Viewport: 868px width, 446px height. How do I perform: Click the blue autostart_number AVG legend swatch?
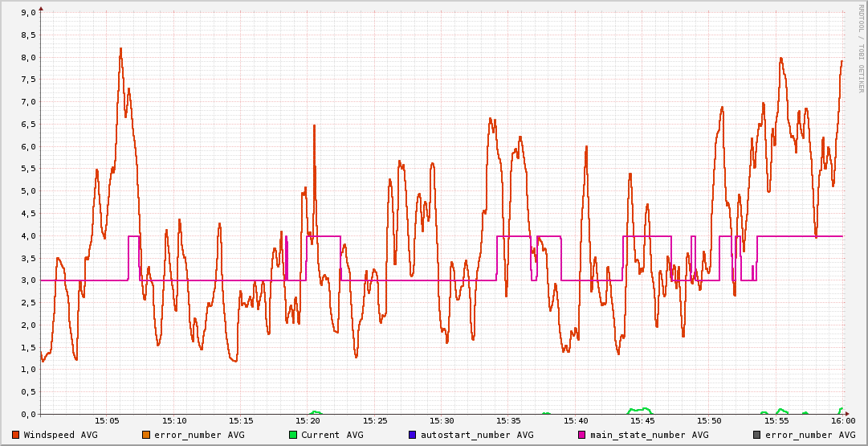tap(413, 435)
